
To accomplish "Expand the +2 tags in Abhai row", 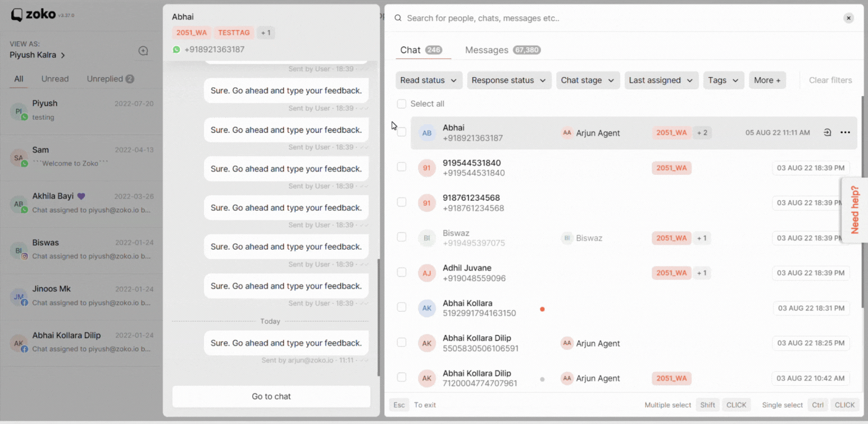I will (x=702, y=133).
